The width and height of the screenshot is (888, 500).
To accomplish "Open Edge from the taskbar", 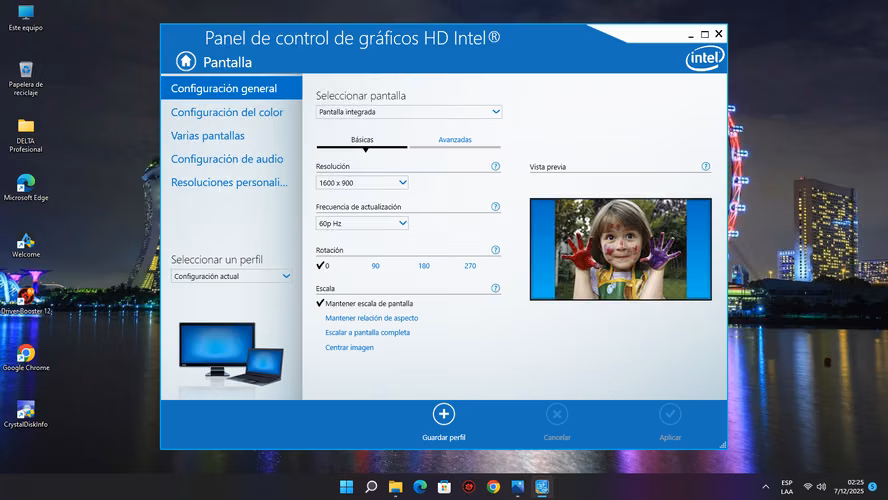I will coord(420,486).
